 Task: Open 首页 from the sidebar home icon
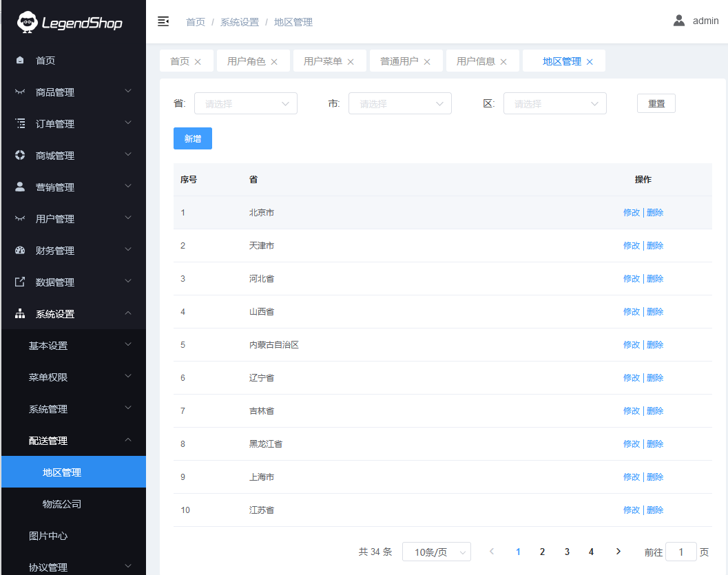coord(21,61)
